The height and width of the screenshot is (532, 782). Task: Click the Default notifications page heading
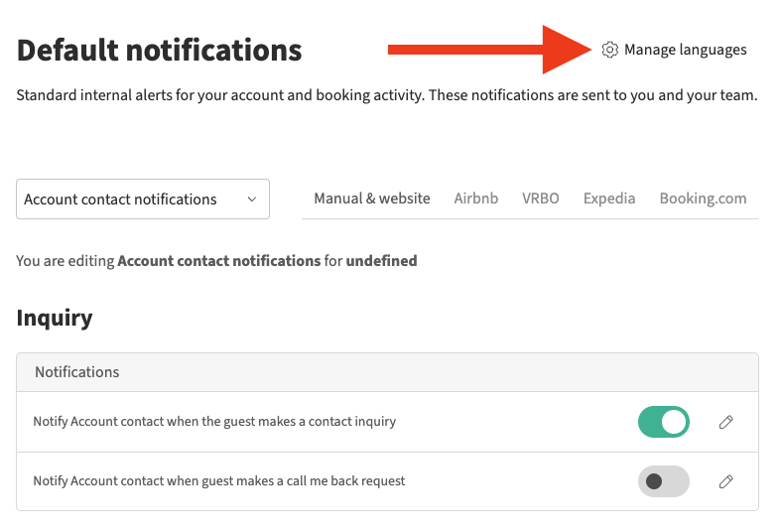coord(160,50)
